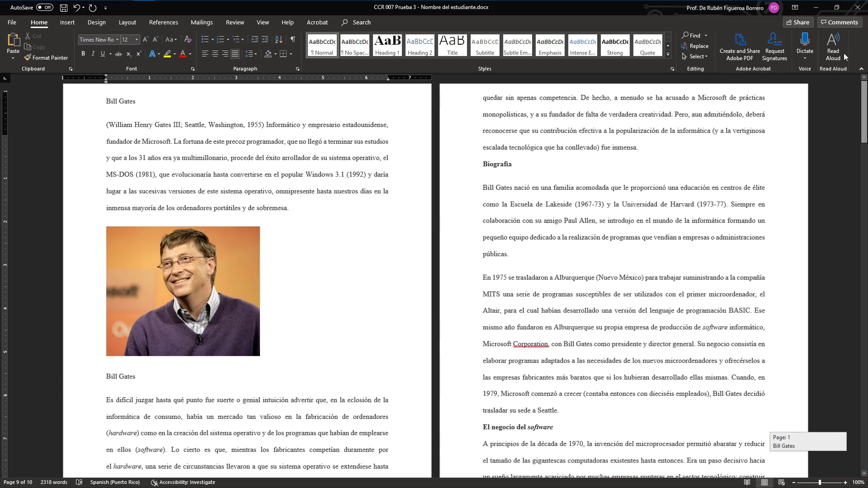The image size is (868, 488).
Task: Open the Change Case dropdown
Action: pyautogui.click(x=171, y=39)
